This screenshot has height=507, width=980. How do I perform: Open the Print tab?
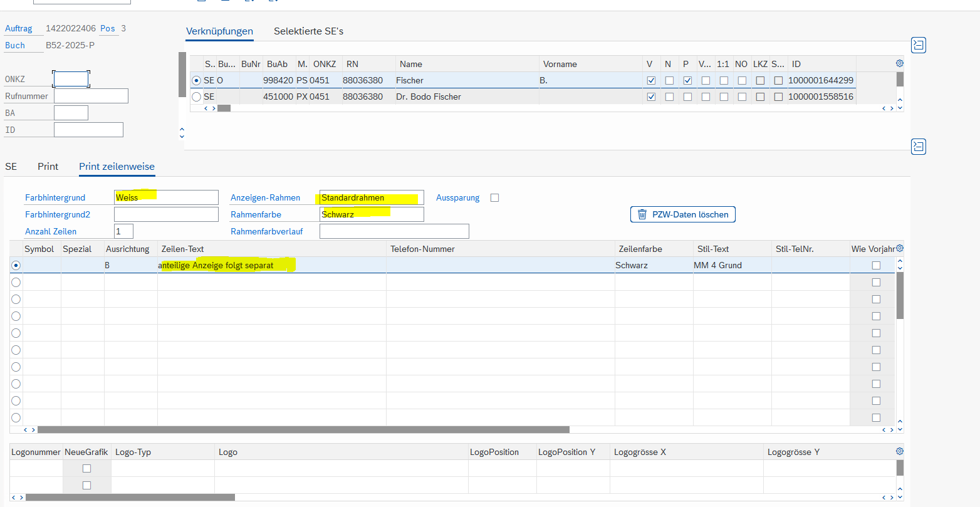coord(48,166)
